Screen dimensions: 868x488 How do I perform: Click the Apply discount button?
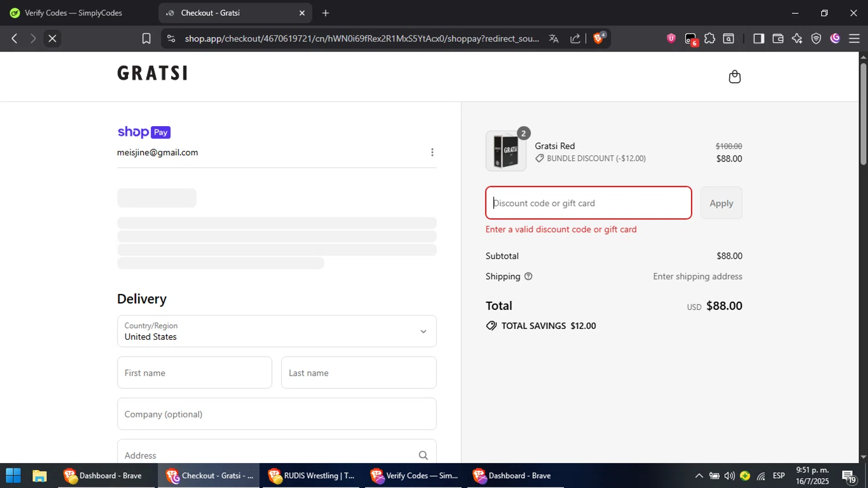point(721,203)
